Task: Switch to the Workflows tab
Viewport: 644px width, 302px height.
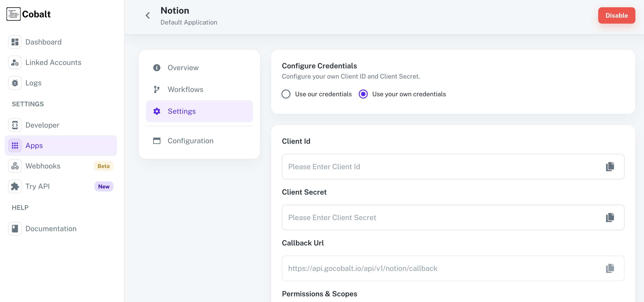Action: tap(185, 89)
